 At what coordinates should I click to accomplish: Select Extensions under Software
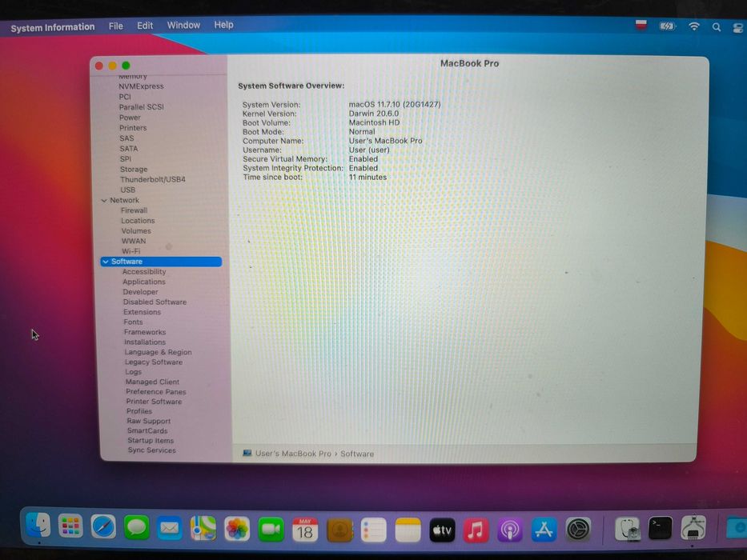point(142,312)
